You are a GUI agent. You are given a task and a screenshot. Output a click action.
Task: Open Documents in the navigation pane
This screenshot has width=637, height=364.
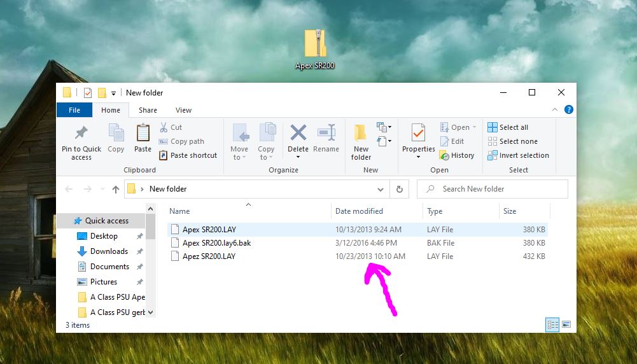[x=109, y=267]
